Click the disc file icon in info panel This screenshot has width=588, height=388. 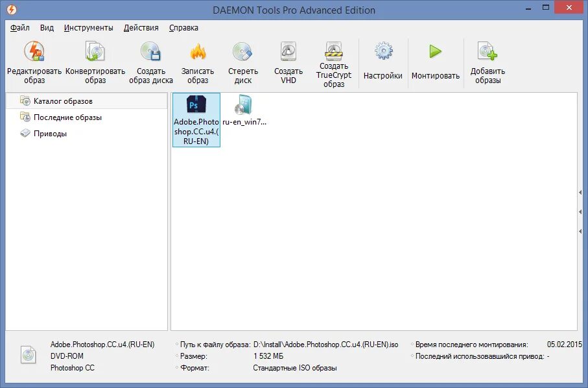tap(29, 355)
